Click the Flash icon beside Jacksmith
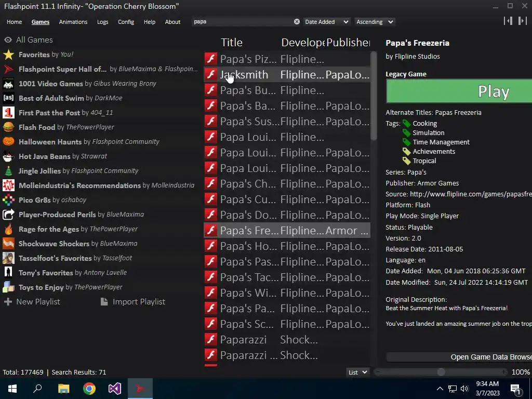Viewport: 532px width, 399px height. click(x=211, y=75)
